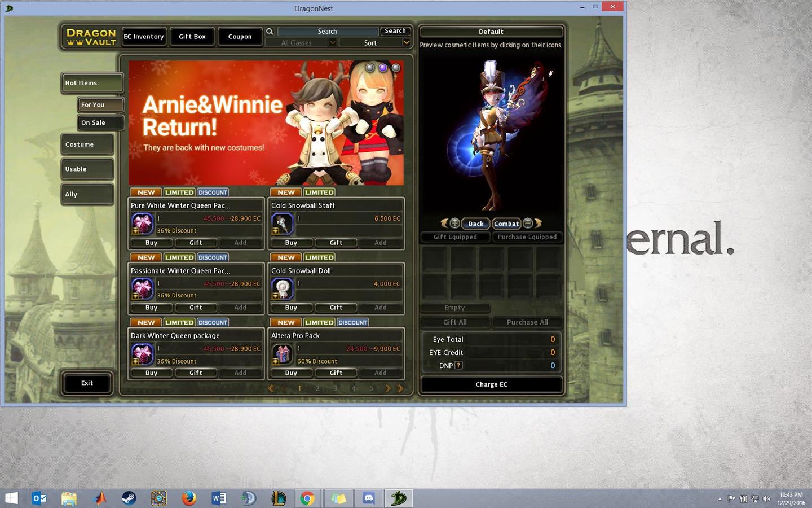This screenshot has width=812, height=508.
Task: Open TeamSpeak from the taskbar
Action: pos(248,498)
